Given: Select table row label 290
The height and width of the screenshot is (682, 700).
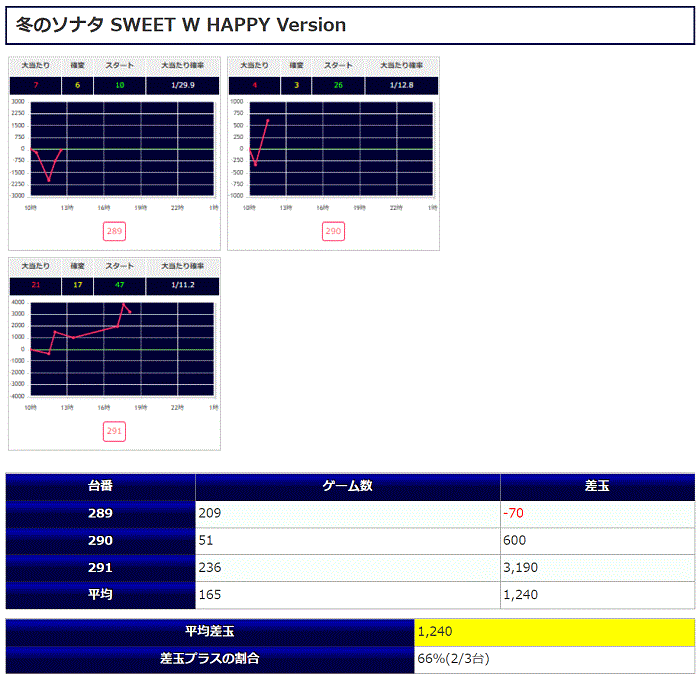Looking at the screenshot, I should (x=100, y=541).
